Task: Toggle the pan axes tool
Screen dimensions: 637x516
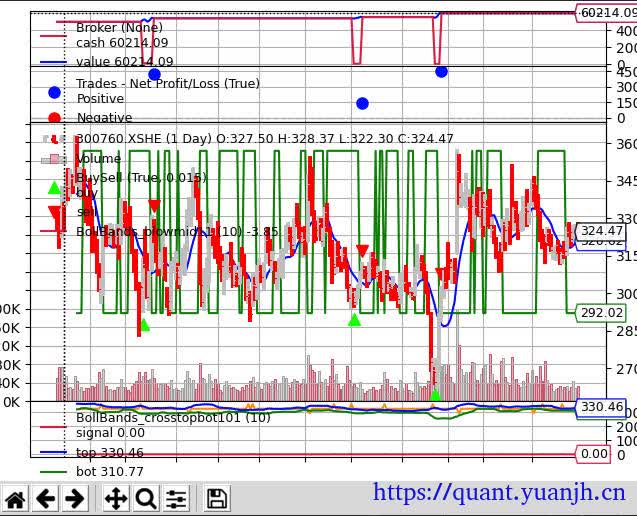Action: coord(115,499)
